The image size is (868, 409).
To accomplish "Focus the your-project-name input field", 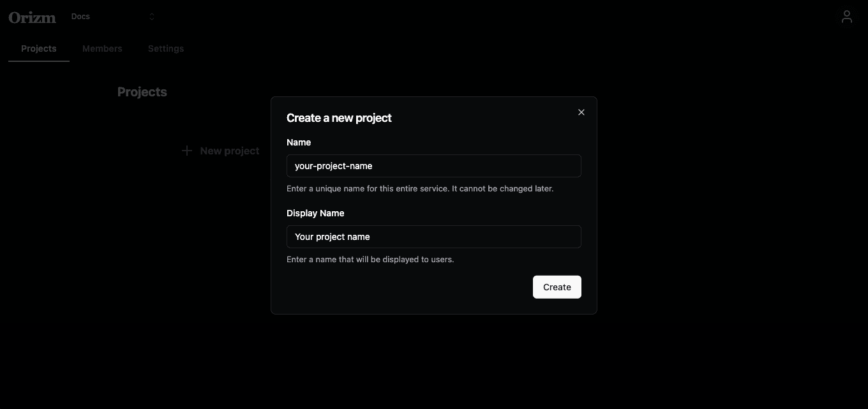I will [x=434, y=166].
